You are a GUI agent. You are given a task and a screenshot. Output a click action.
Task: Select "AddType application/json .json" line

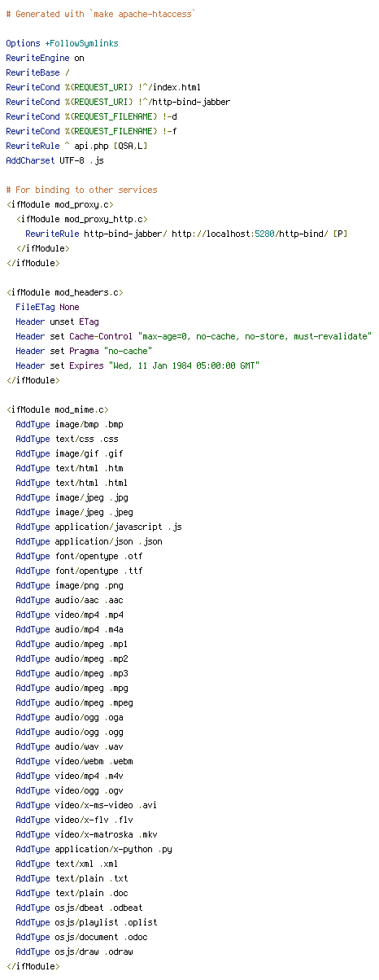(89, 541)
